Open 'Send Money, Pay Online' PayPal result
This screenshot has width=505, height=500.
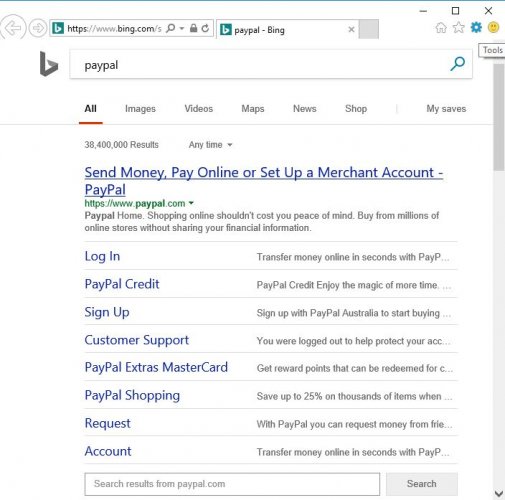pos(264,181)
